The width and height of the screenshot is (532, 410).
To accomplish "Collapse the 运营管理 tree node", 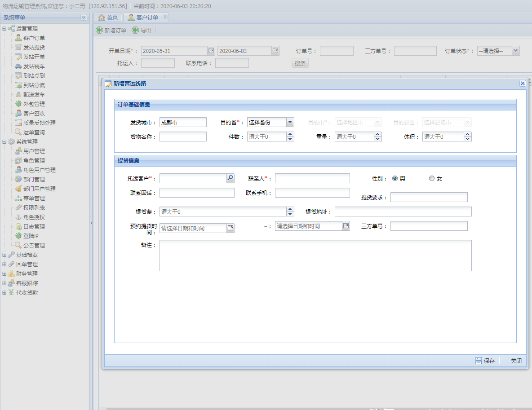I will coord(4,29).
